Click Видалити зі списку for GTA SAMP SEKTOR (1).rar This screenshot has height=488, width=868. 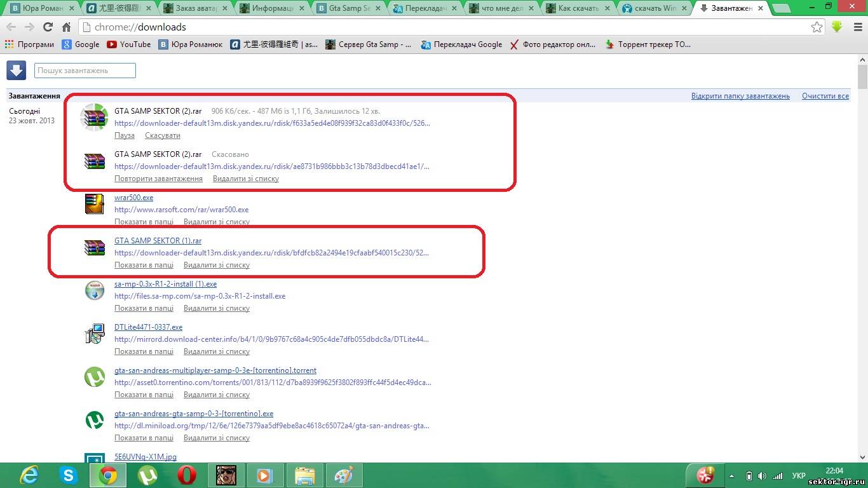(217, 265)
